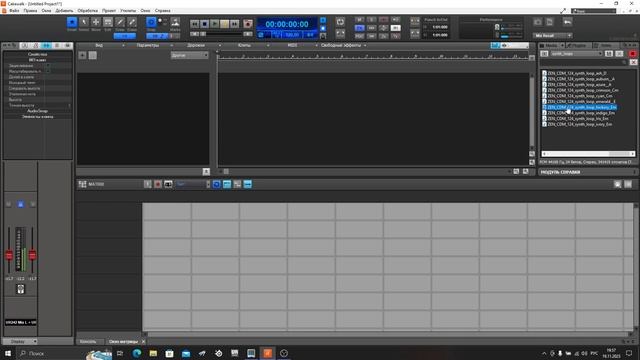Open the Параметры track view menu
Image resolution: width=640 pixels, height=360 pixels.
click(x=148, y=45)
